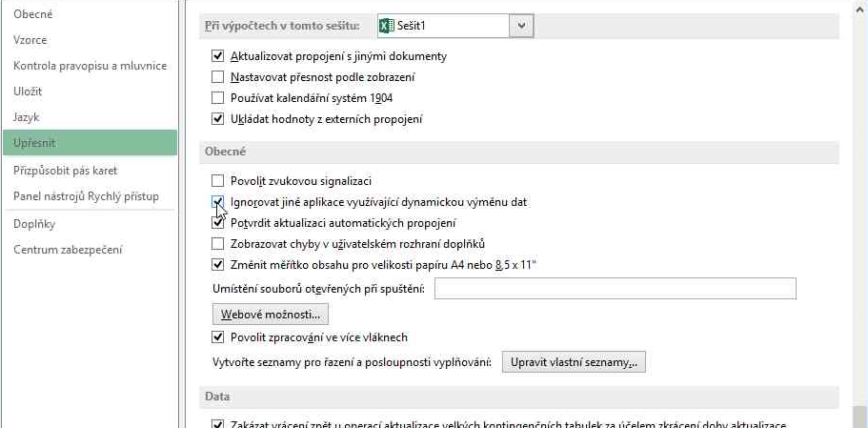Screen dimensions: 868x428
Task: Open the Vzorce category
Action: [x=30, y=40]
